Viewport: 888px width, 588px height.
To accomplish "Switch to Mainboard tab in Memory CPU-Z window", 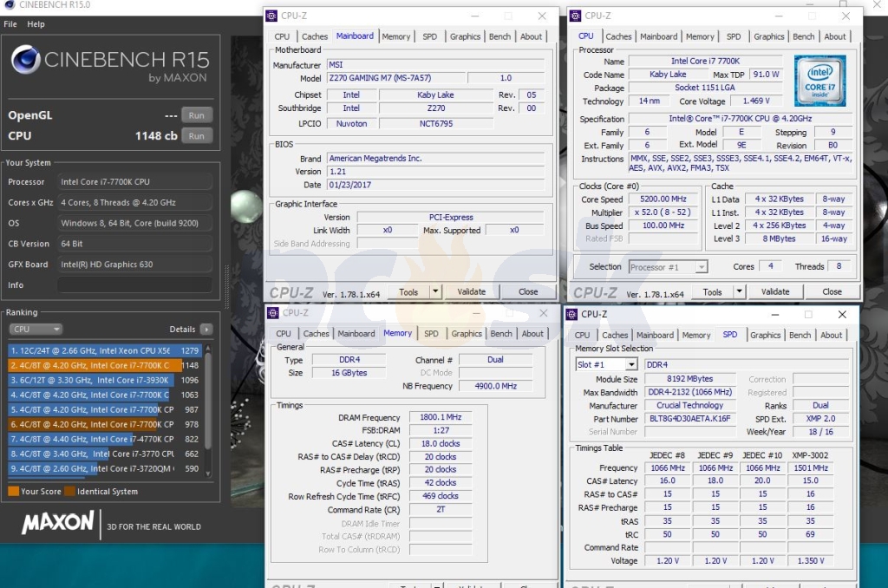I will coord(356,334).
